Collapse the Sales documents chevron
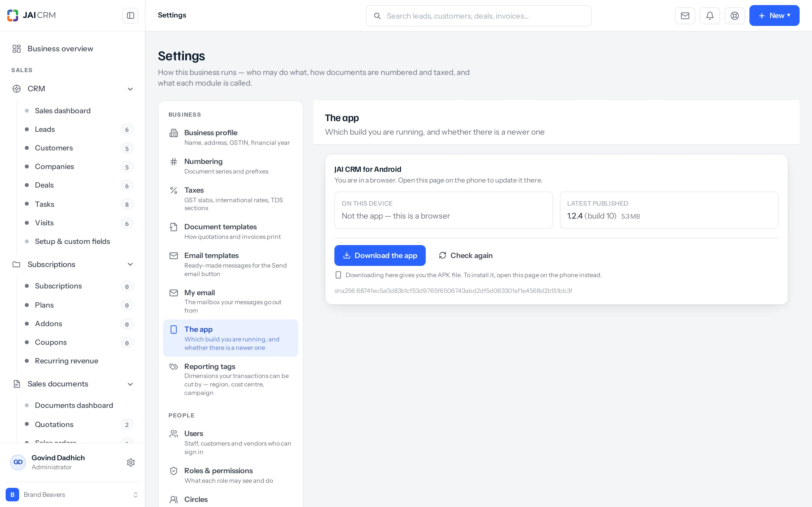 pos(130,384)
